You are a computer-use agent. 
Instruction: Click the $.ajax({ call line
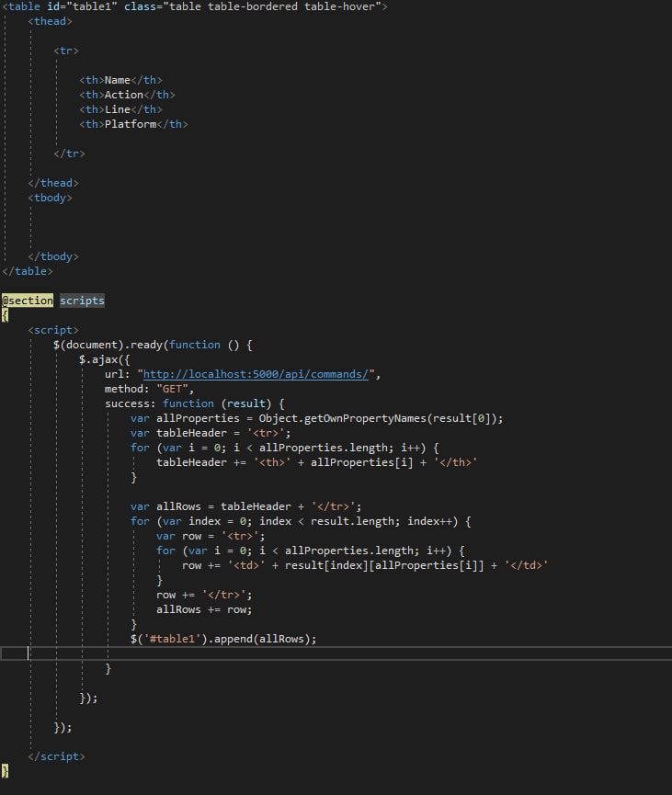[x=105, y=359]
